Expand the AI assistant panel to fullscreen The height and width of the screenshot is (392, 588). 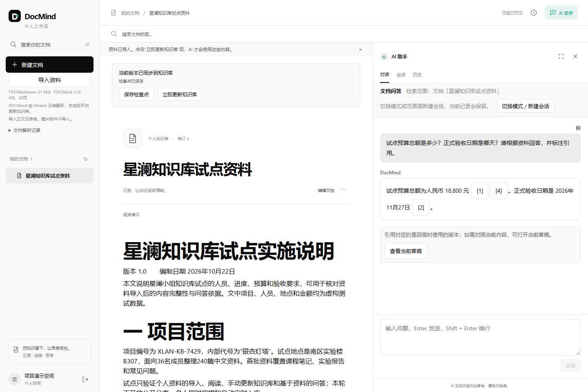pos(561,56)
